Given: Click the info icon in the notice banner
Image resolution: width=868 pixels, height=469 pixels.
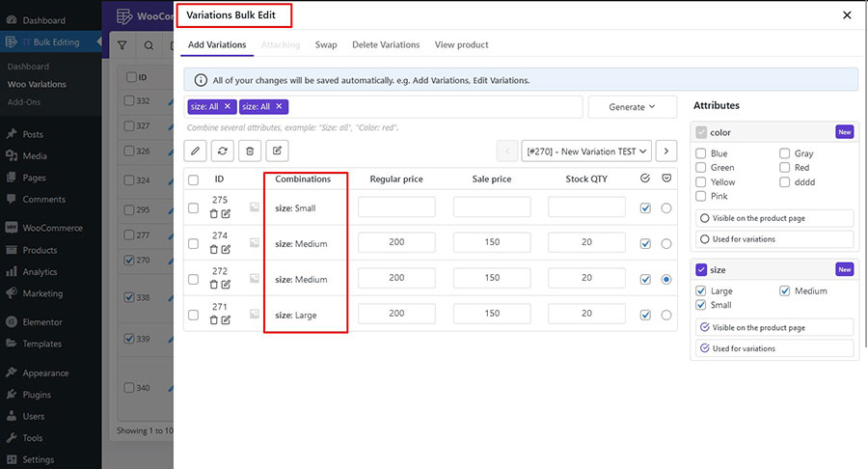Looking at the screenshot, I should (201, 80).
